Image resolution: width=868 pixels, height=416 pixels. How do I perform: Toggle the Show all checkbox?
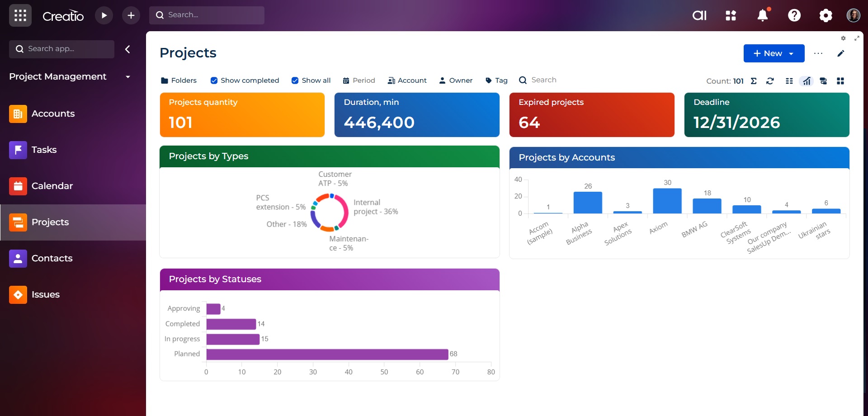295,80
